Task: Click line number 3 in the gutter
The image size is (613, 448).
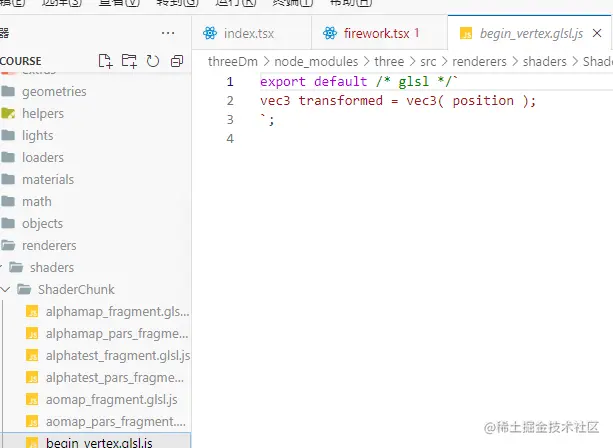Action: 230,120
